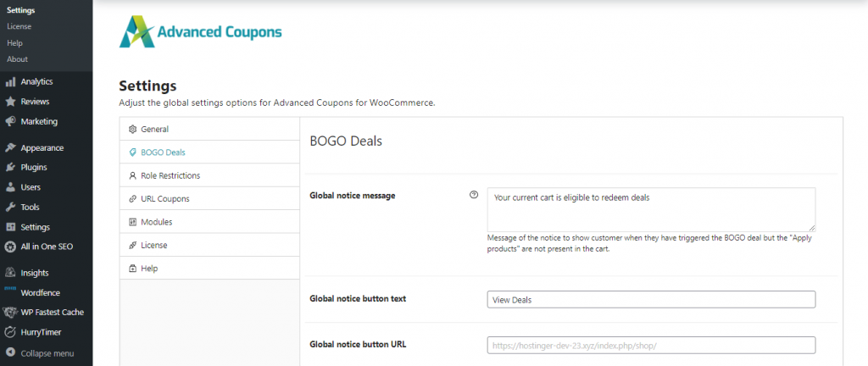
Task: Click the Users person icon
Action: 10,187
